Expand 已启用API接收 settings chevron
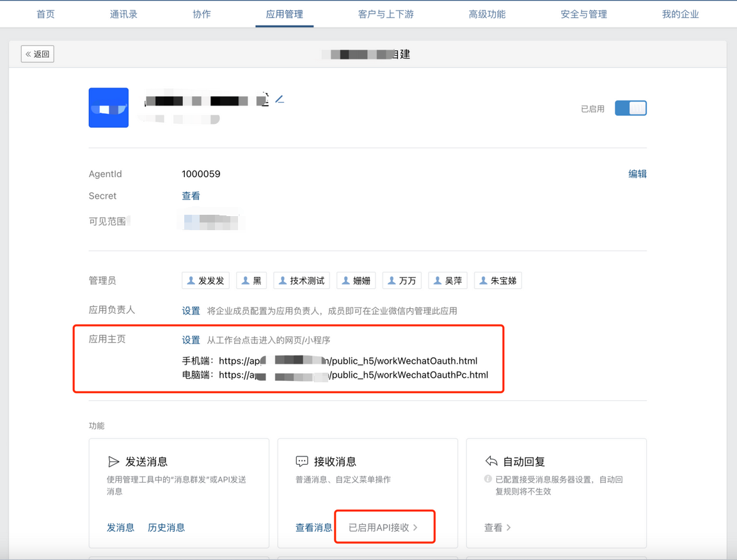This screenshot has height=560, width=737. 415,527
